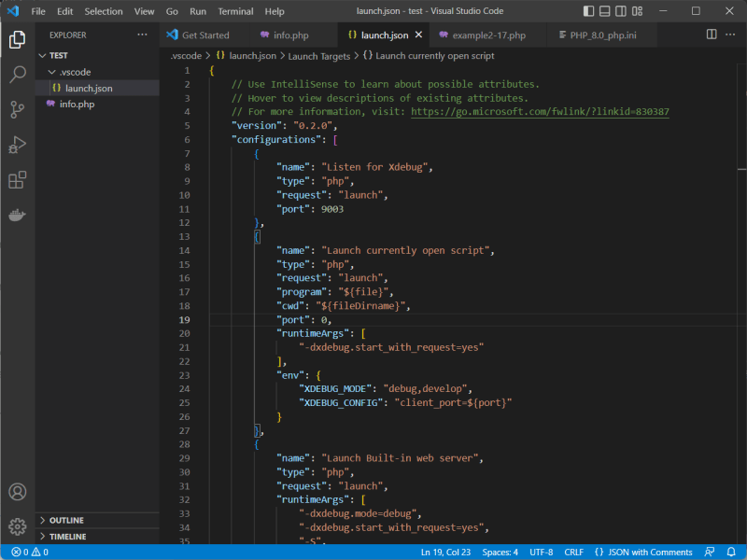The image size is (747, 560).
Task: Click "XDEBUG_MODE" key on line 24
Action: pos(335,388)
